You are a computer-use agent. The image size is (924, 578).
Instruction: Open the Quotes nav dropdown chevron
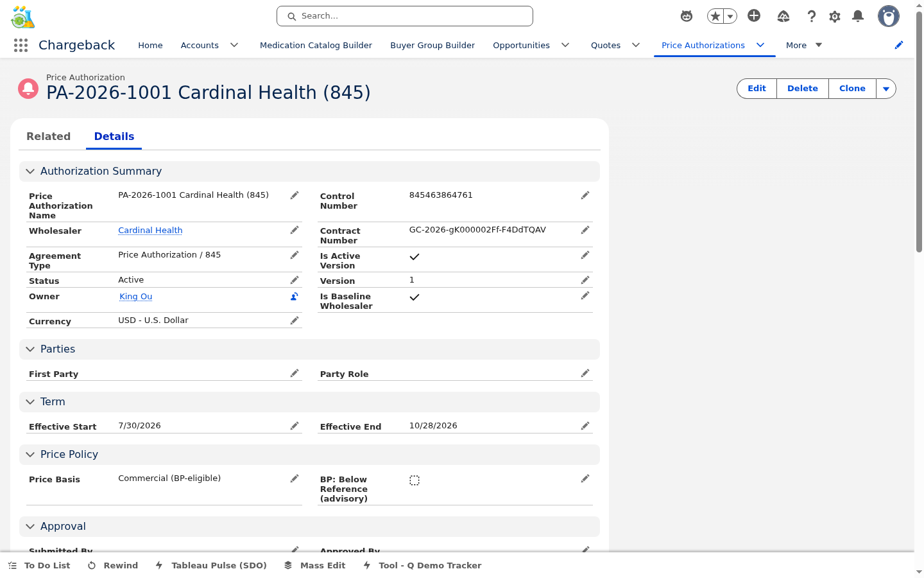[x=636, y=45]
